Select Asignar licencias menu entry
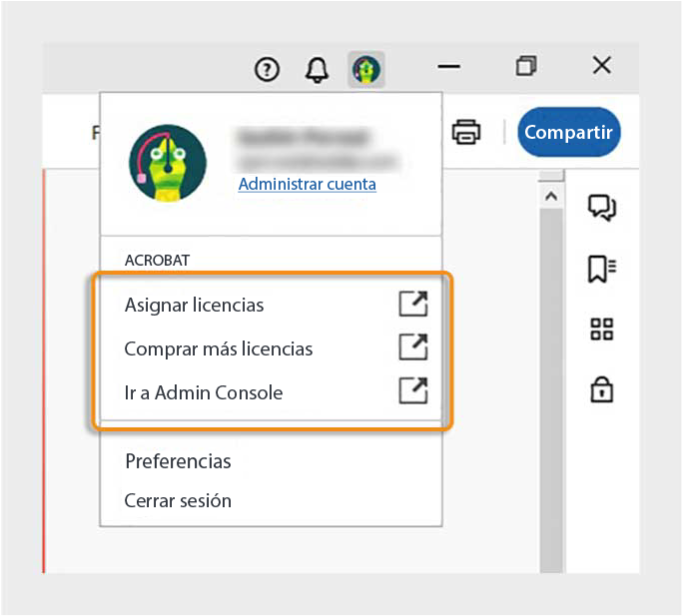This screenshot has width=682, height=616. [271, 305]
